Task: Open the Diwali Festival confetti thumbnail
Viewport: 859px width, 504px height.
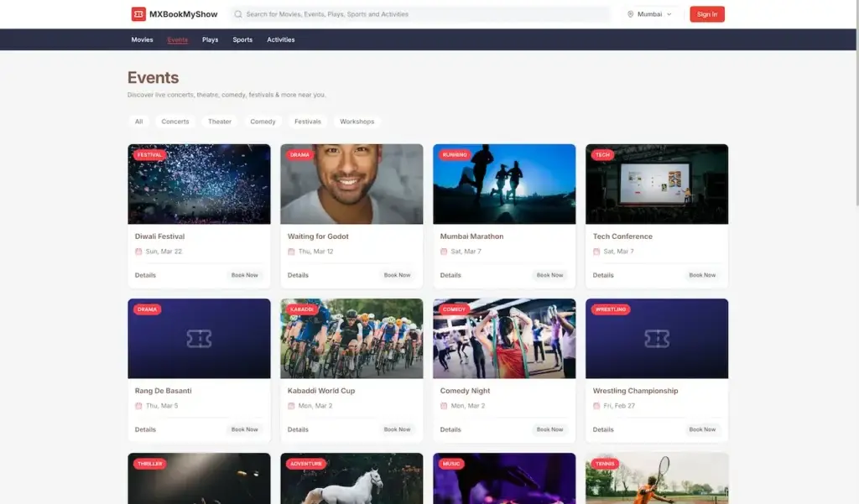Action: pyautogui.click(x=199, y=184)
